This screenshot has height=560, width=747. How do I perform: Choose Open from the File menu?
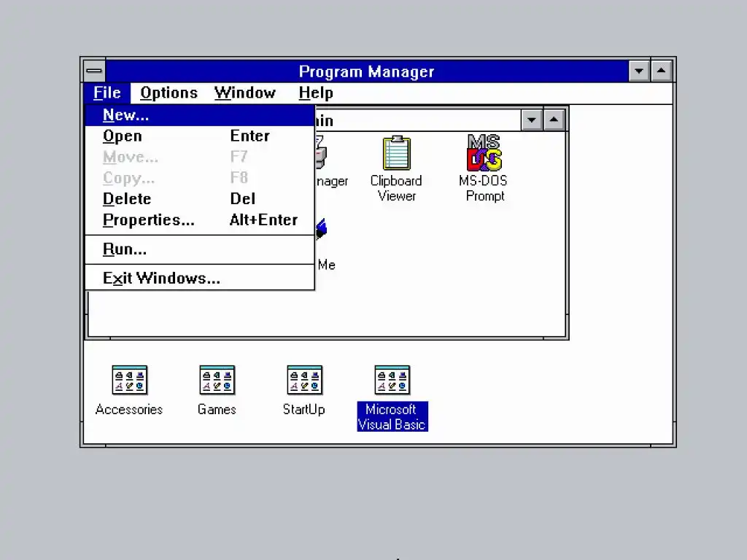pos(200,136)
